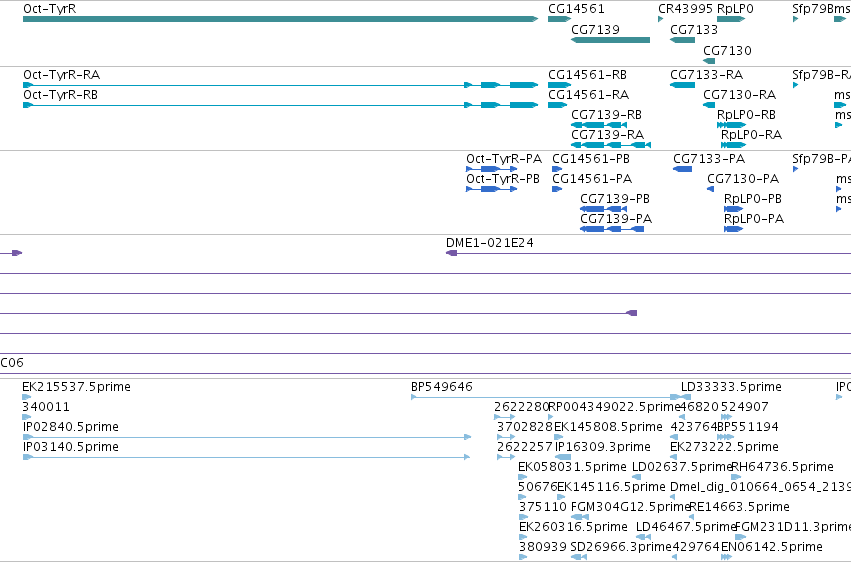Open the CG14561-PA protein label
The height and width of the screenshot is (562, 851).
pos(592,179)
